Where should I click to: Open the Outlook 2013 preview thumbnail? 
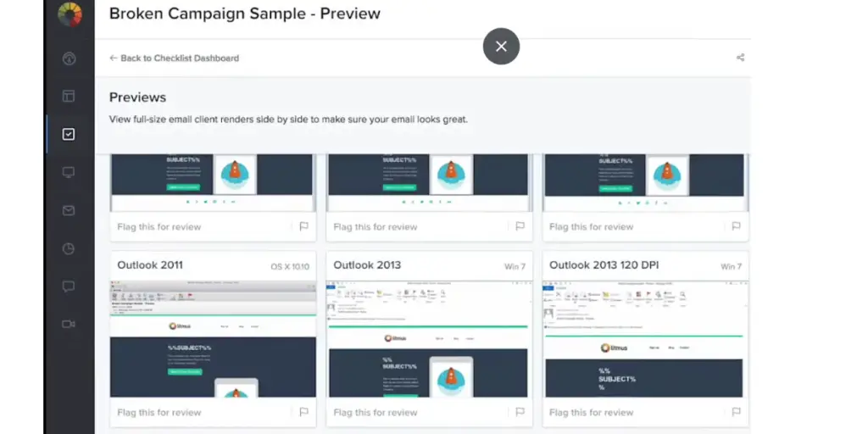(429, 339)
